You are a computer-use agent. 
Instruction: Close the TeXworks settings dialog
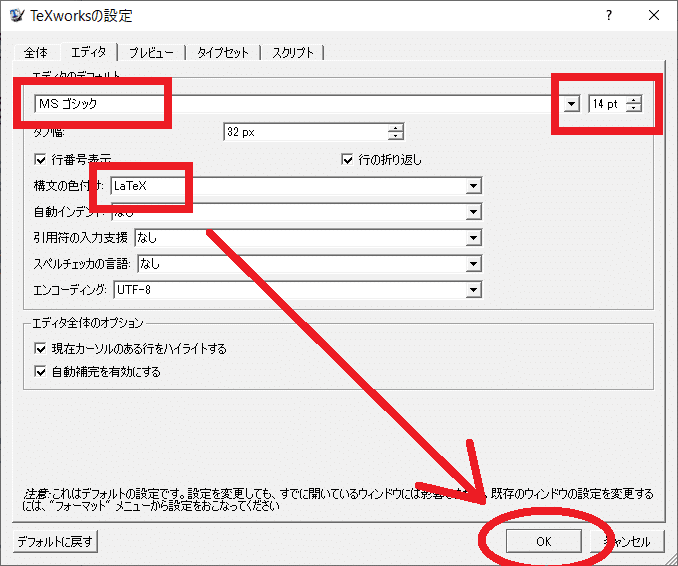(654, 16)
